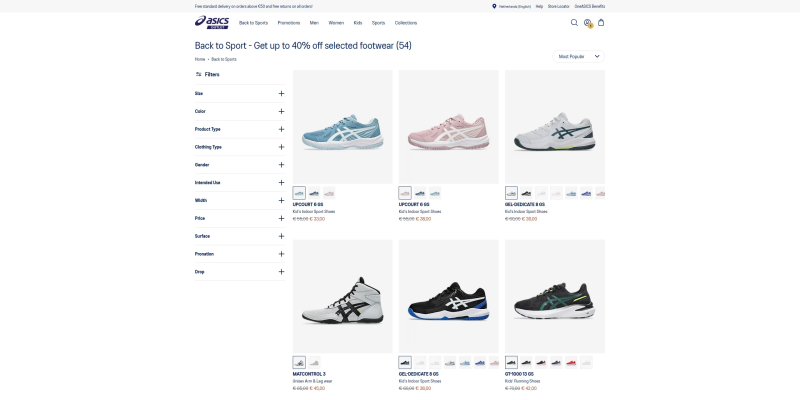Open the Most Popular sort dropdown
This screenshot has width=800, height=400.
pyautogui.click(x=579, y=57)
